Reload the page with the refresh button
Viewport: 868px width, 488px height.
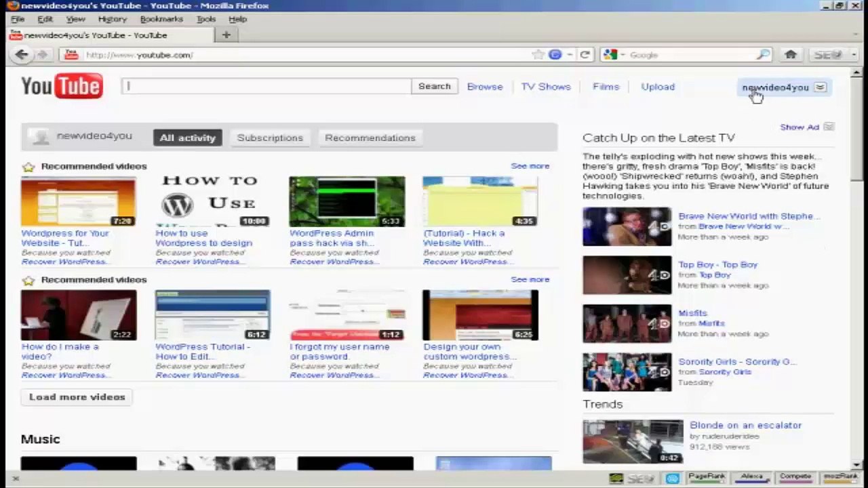click(x=585, y=55)
